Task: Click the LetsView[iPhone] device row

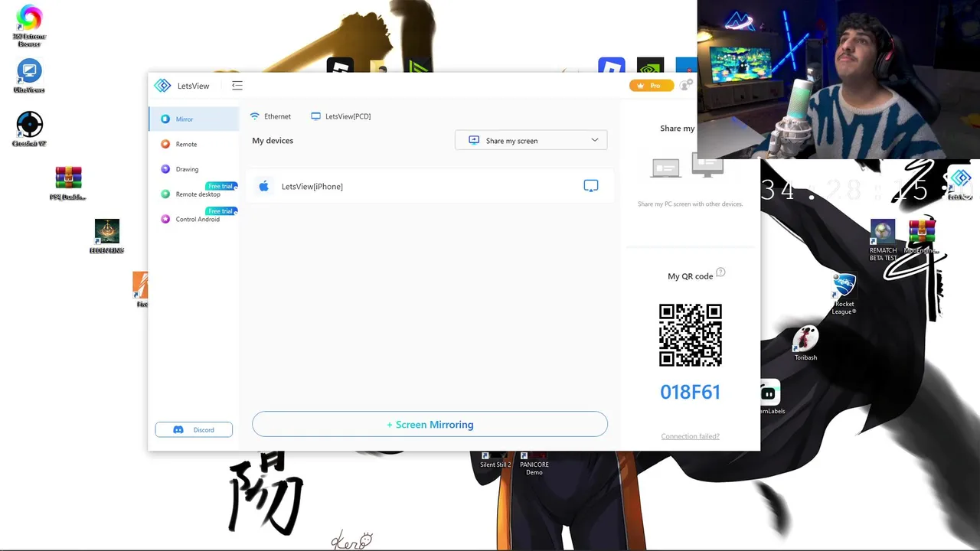Action: tap(430, 186)
